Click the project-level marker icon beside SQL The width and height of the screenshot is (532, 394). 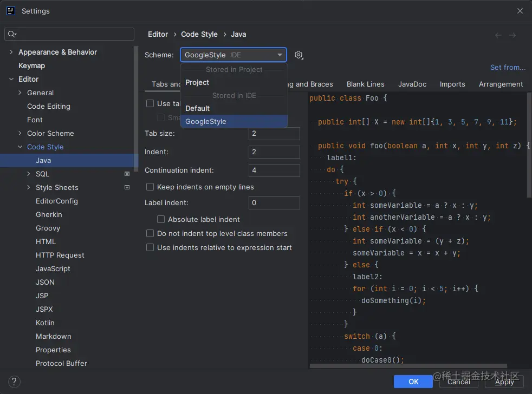[127, 174]
